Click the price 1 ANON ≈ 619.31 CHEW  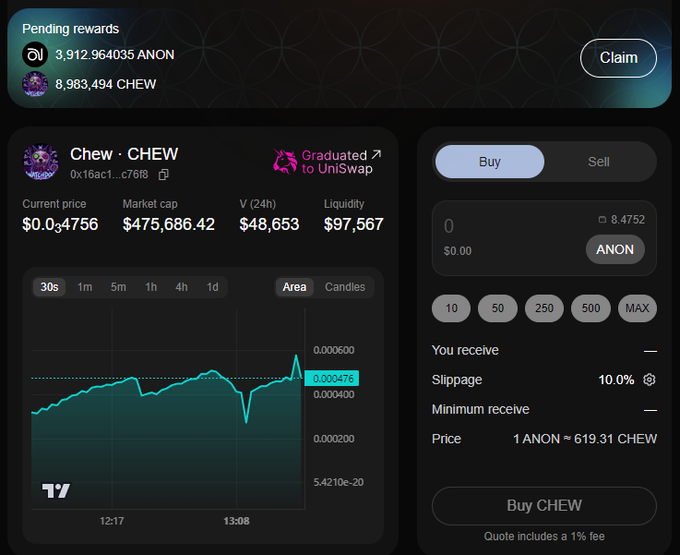click(x=585, y=439)
